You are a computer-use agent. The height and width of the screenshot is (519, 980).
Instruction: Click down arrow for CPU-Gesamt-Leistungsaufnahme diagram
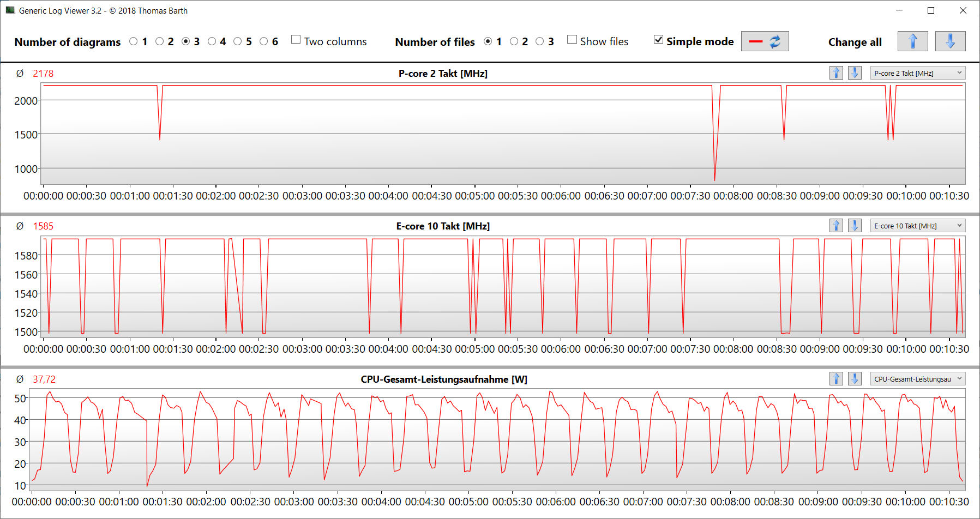click(x=855, y=379)
